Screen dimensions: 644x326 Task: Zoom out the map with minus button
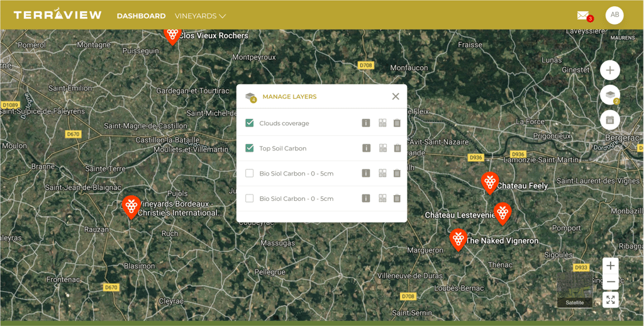pyautogui.click(x=610, y=282)
